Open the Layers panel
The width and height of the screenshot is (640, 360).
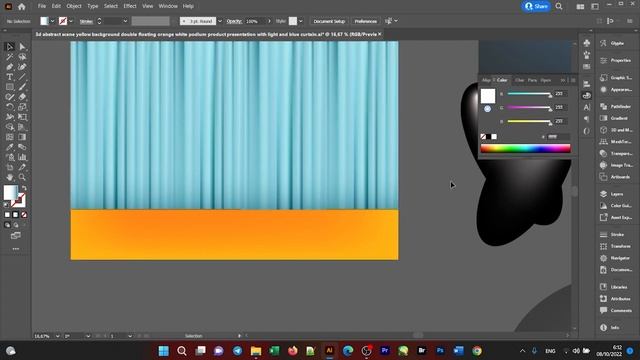[616, 194]
